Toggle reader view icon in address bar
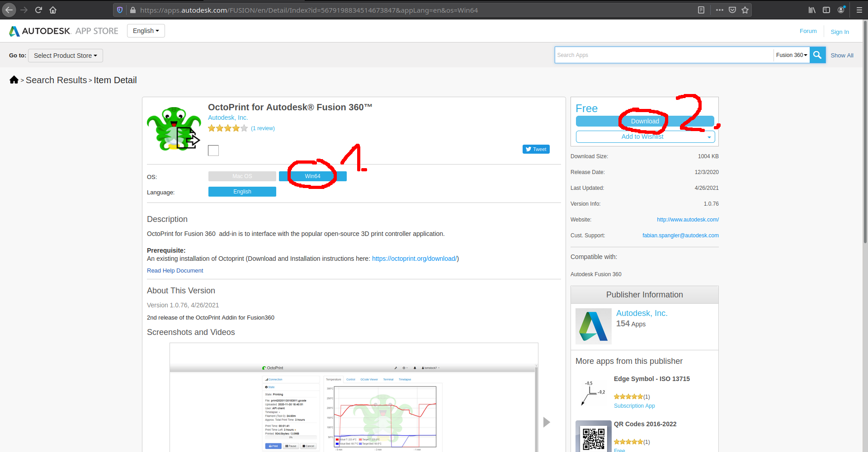Screen dimensions: 868x452 [701, 9]
